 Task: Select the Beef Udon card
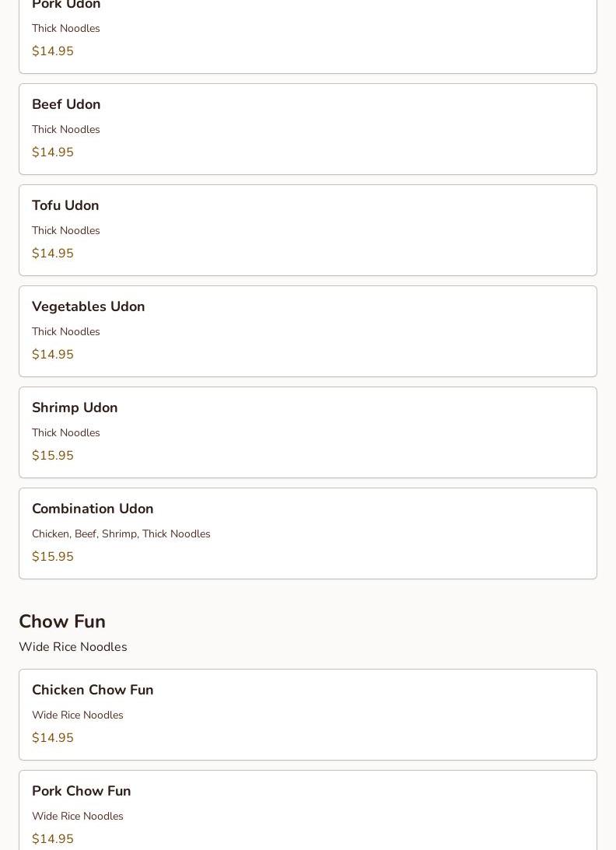click(x=308, y=129)
